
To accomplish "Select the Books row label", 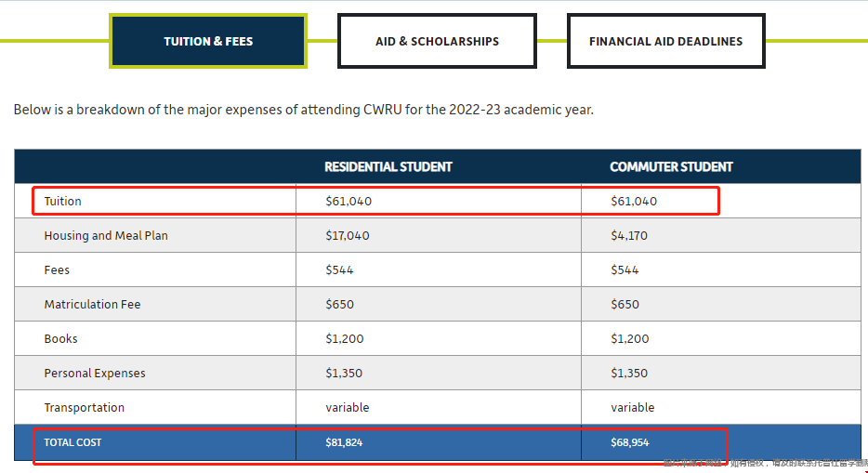I will tap(60, 339).
